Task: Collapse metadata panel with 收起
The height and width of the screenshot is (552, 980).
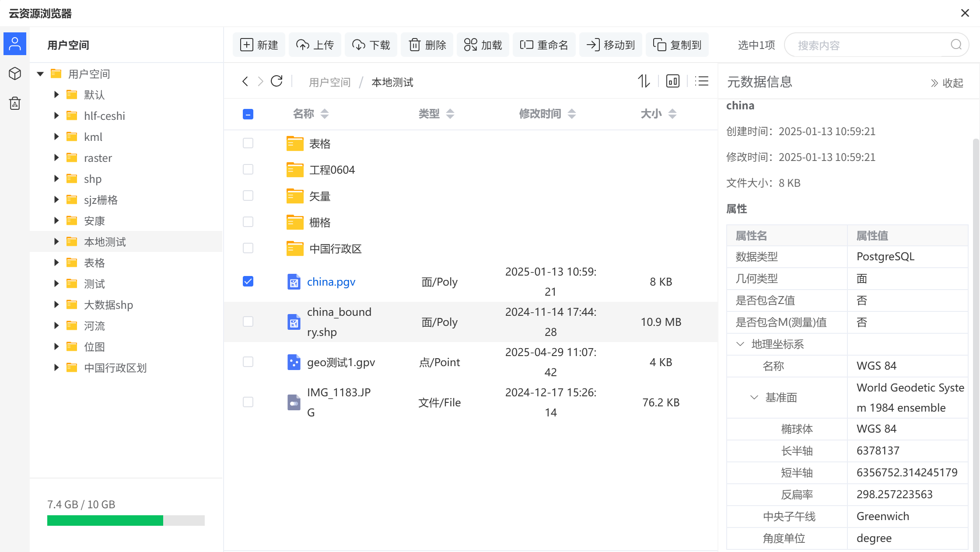Action: 947,83
